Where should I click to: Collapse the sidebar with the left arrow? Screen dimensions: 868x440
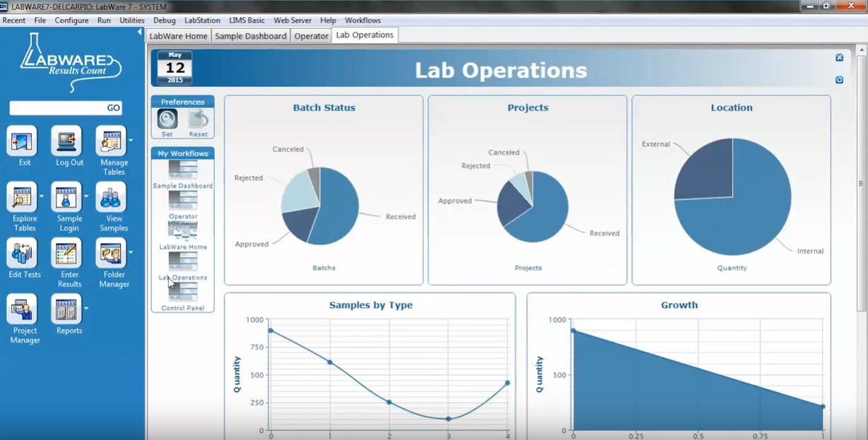coord(140,33)
